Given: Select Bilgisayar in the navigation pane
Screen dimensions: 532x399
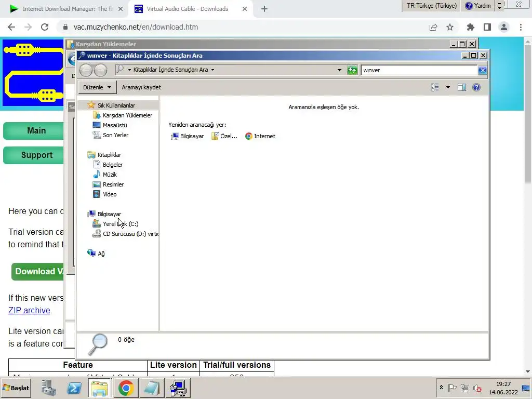Looking at the screenshot, I should [x=109, y=214].
